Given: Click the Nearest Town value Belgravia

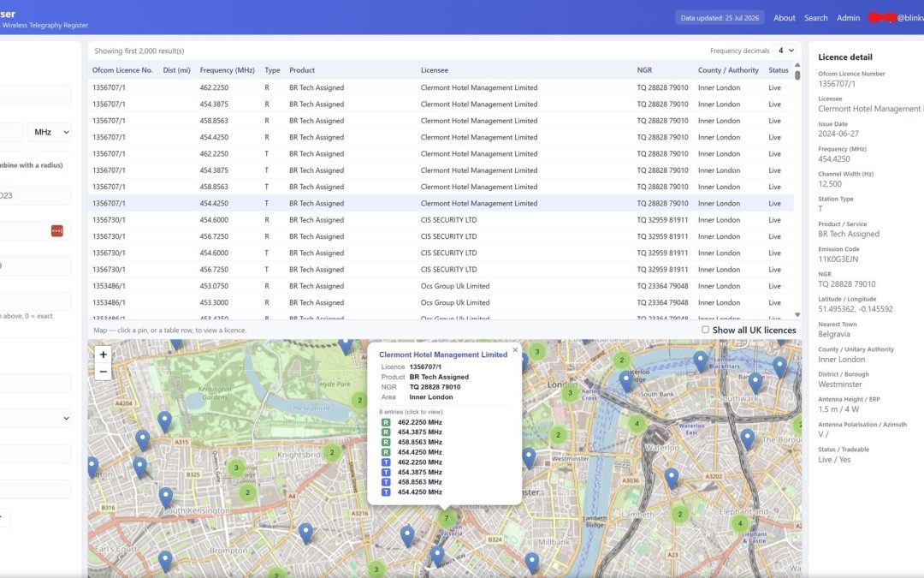Looking at the screenshot, I should pyautogui.click(x=834, y=334).
